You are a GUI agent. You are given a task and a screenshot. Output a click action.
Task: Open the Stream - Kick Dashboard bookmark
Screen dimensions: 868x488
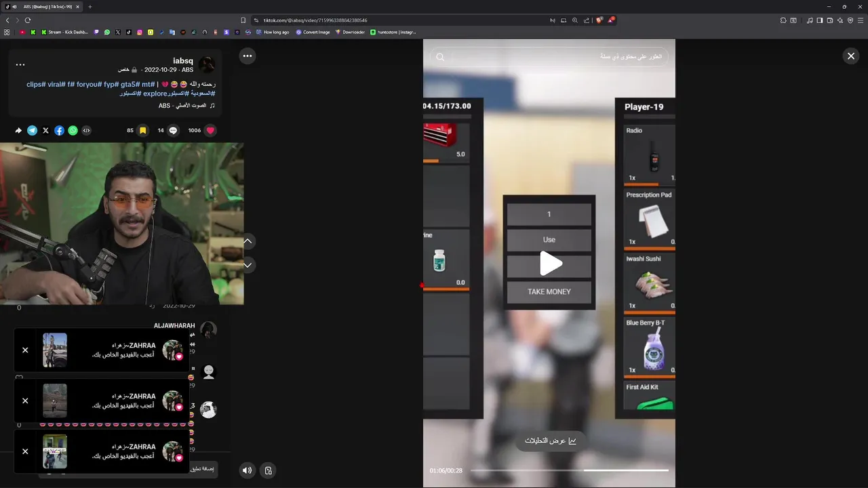click(x=64, y=32)
